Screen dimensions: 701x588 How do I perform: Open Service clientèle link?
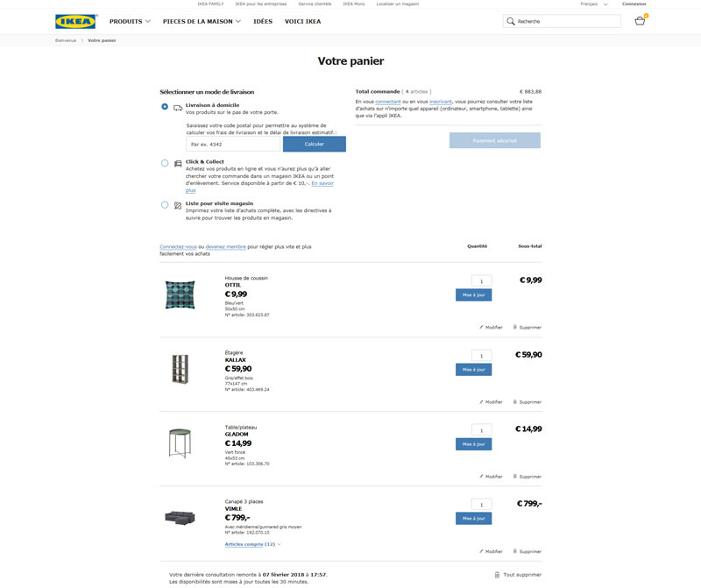click(x=315, y=4)
